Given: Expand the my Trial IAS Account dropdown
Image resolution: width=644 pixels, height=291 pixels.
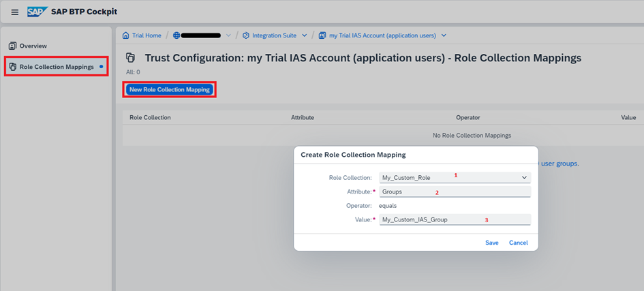Looking at the screenshot, I should 444,35.
